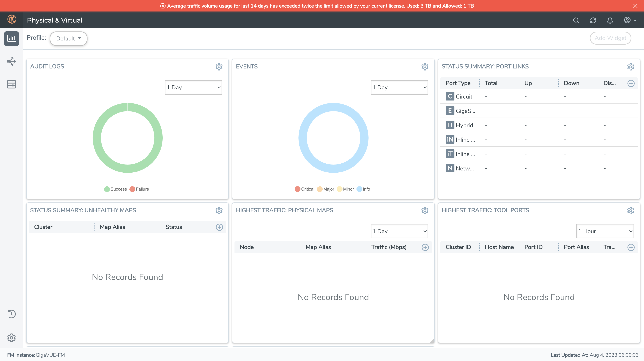Click the Inline iT port type icon
Image resolution: width=644 pixels, height=361 pixels.
pyautogui.click(x=450, y=154)
